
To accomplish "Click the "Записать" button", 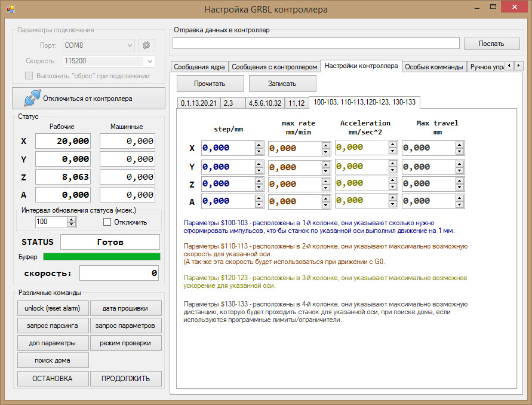I will pos(282,84).
